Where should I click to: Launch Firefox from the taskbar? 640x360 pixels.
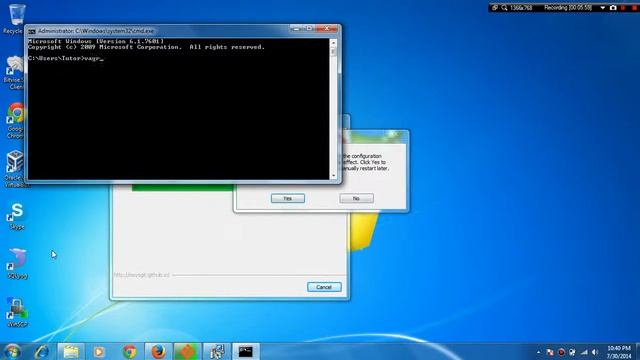158,351
